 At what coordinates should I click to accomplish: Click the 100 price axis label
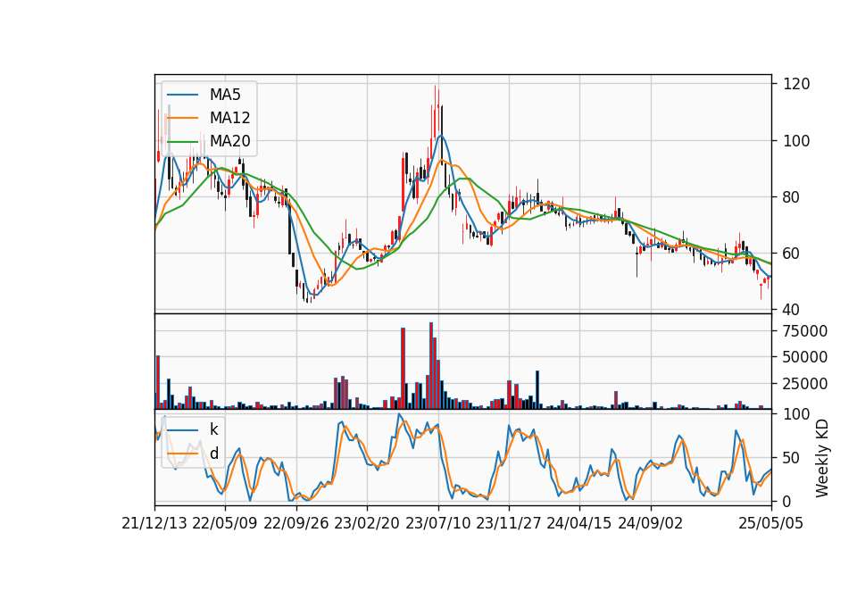pyautogui.click(x=796, y=140)
